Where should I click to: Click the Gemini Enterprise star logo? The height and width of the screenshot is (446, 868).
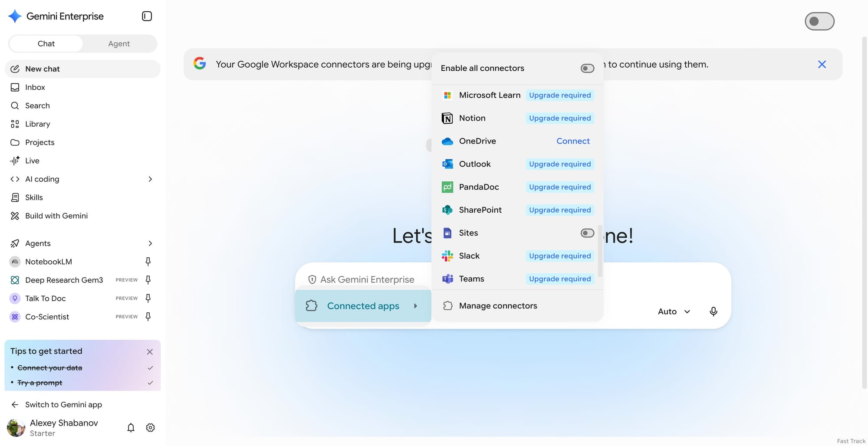pyautogui.click(x=15, y=16)
